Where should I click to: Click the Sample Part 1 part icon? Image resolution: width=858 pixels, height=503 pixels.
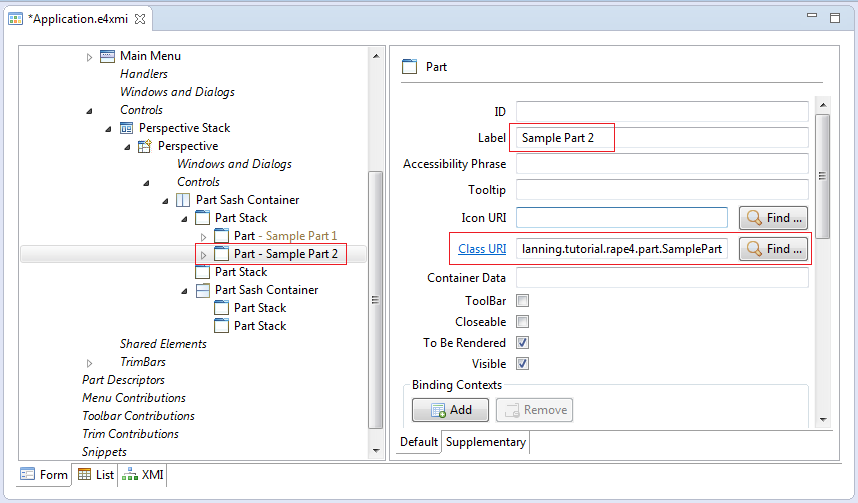click(x=222, y=236)
